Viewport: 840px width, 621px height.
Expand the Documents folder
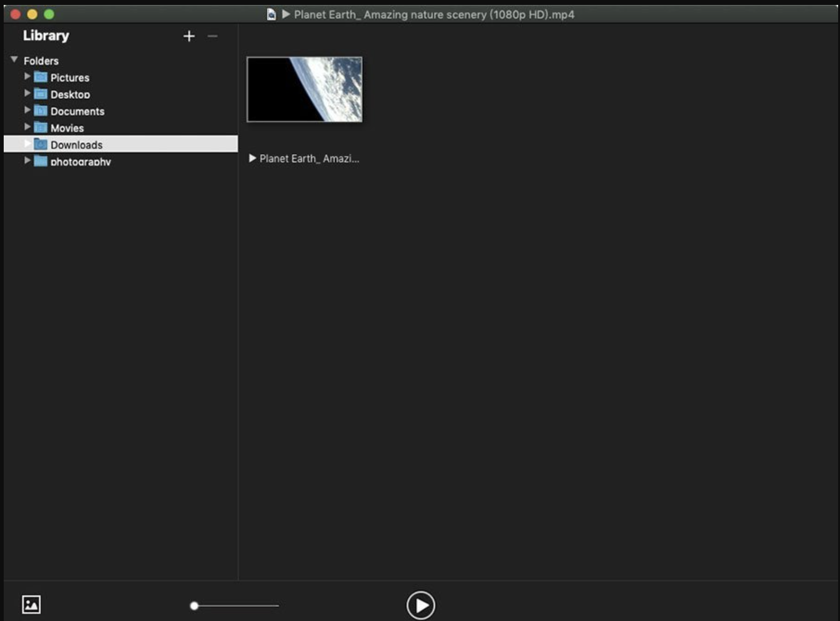pos(27,111)
